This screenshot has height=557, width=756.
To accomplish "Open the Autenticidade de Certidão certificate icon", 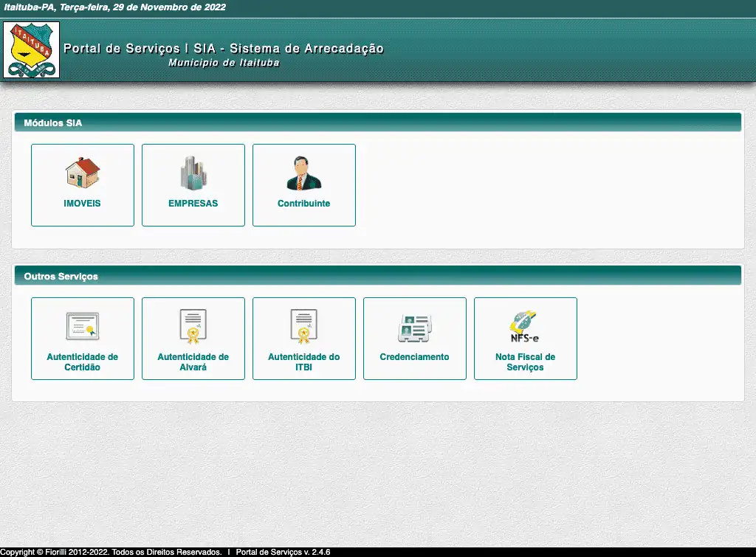I will (83, 325).
